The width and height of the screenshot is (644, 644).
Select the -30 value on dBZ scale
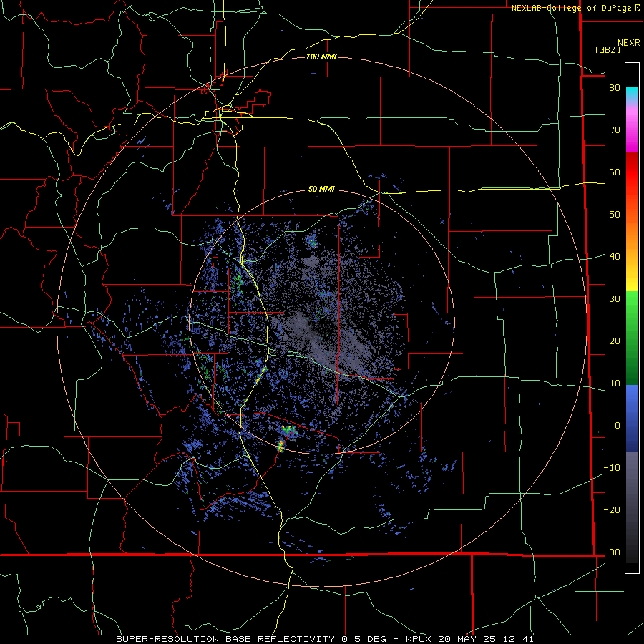pyautogui.click(x=612, y=552)
